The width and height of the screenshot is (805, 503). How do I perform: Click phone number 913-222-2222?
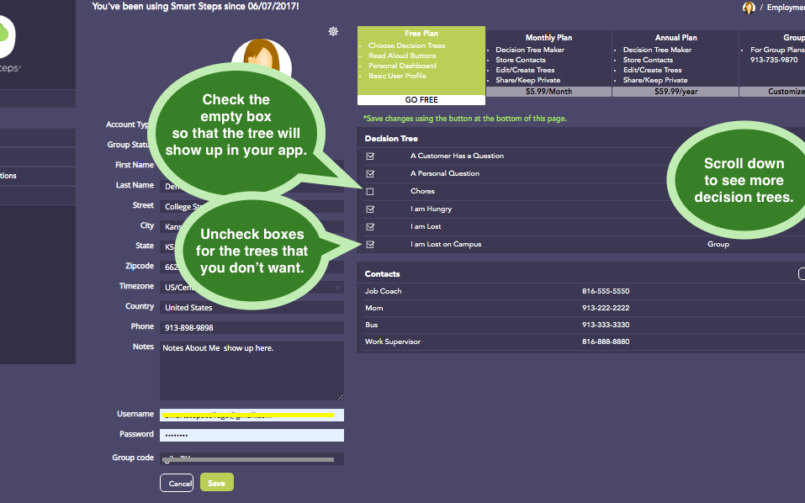pos(605,308)
